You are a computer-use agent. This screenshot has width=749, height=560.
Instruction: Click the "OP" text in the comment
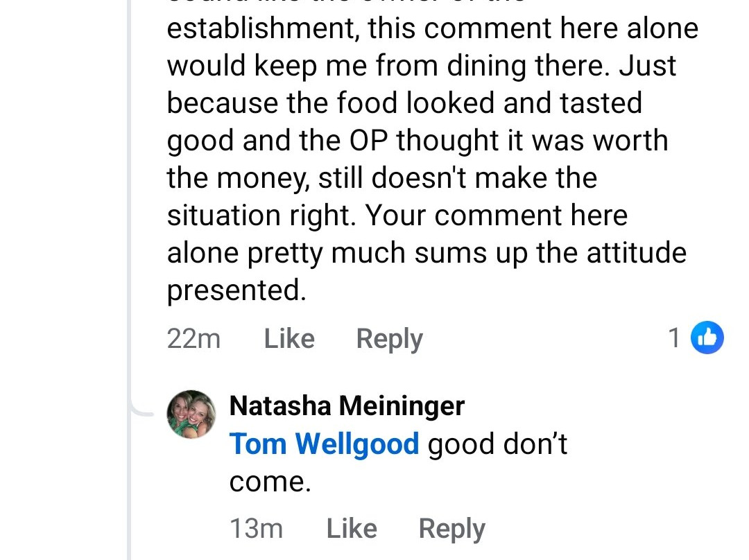[368, 141]
